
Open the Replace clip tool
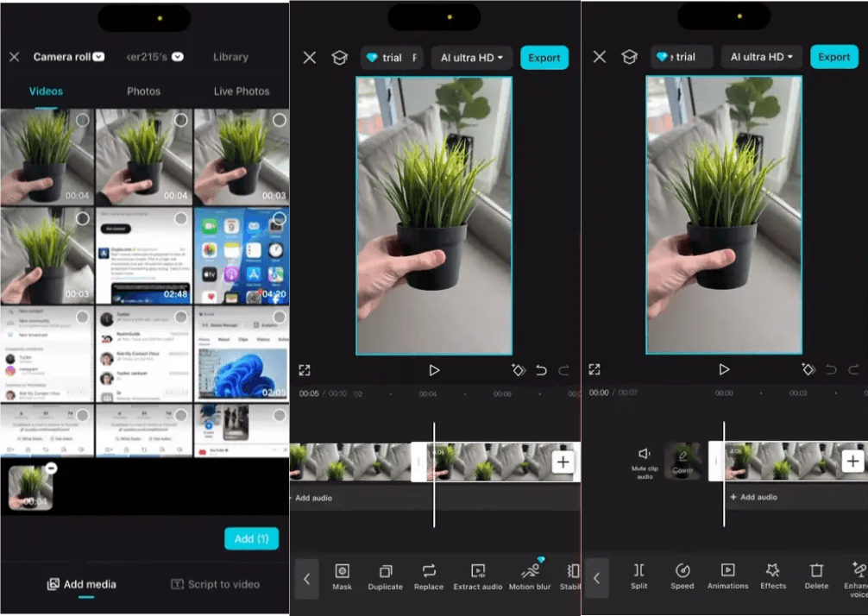coord(429,570)
